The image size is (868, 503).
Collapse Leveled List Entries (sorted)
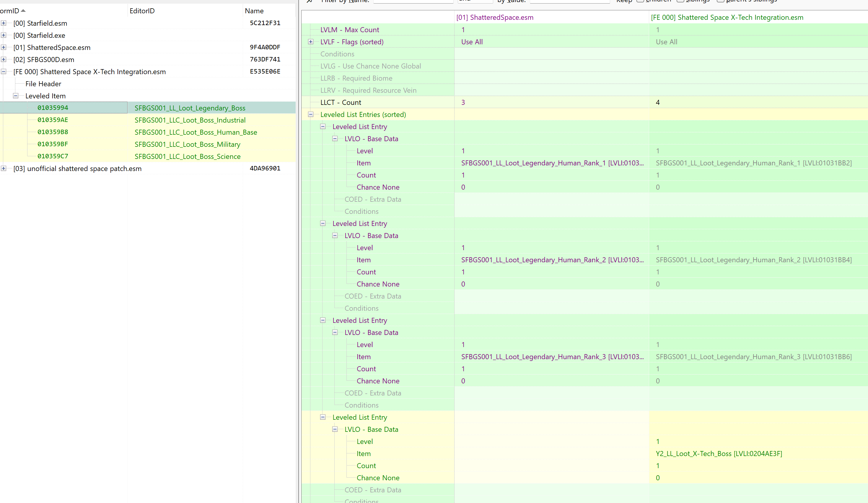(311, 114)
